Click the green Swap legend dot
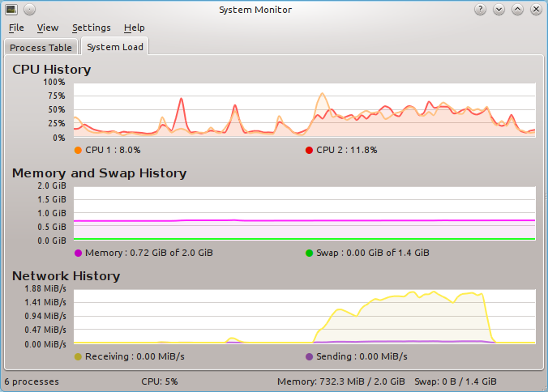 pyautogui.click(x=309, y=254)
